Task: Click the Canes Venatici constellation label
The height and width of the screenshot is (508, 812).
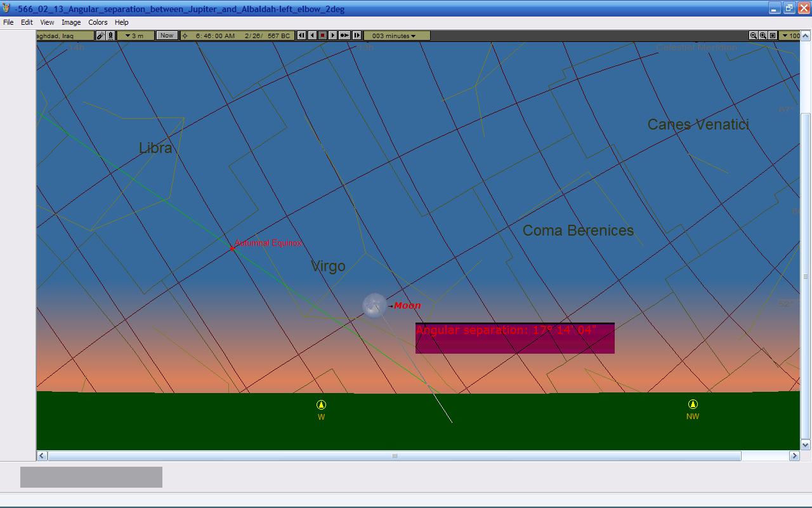Action: click(698, 124)
